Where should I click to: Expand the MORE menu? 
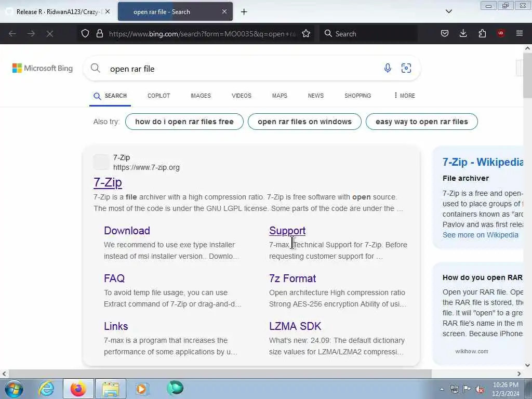404,96
